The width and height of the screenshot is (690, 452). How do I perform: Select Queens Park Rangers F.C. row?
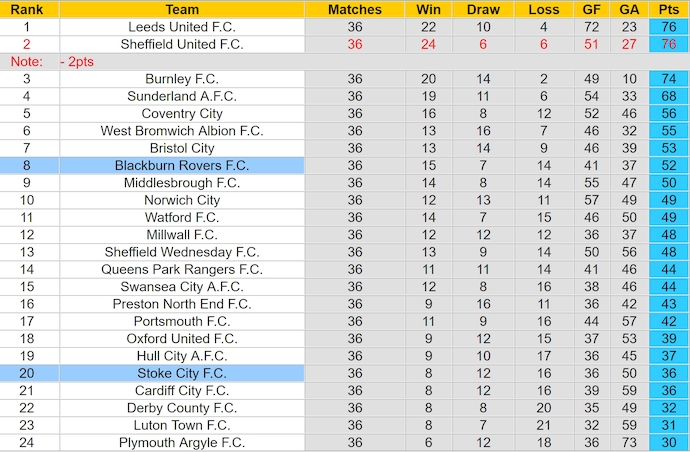[182, 269]
